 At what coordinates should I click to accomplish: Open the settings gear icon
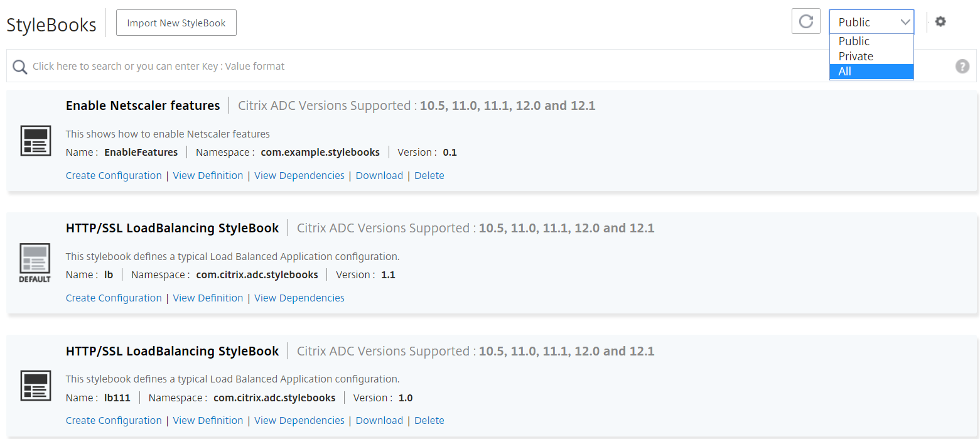tap(940, 21)
